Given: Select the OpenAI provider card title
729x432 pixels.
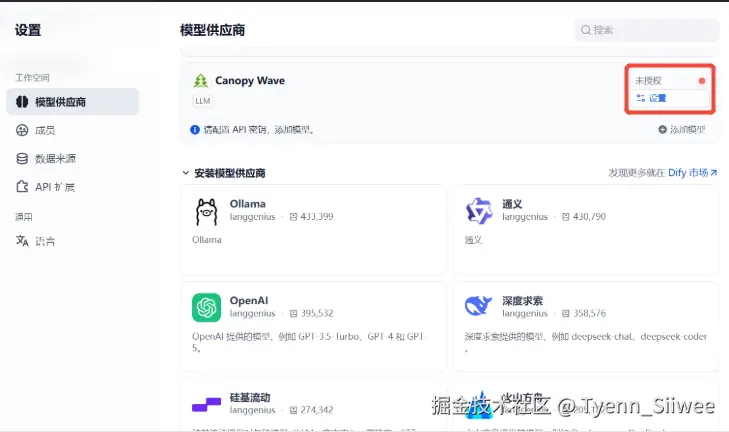Looking at the screenshot, I should point(249,300).
